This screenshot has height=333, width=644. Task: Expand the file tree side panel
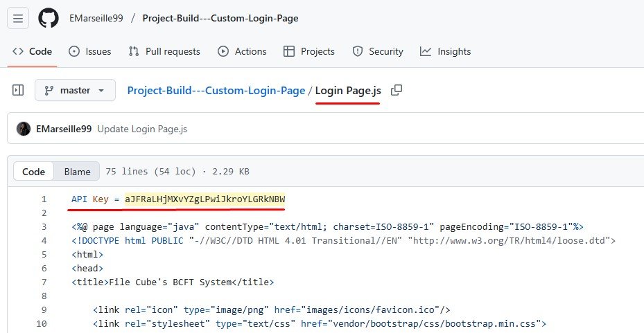18,90
